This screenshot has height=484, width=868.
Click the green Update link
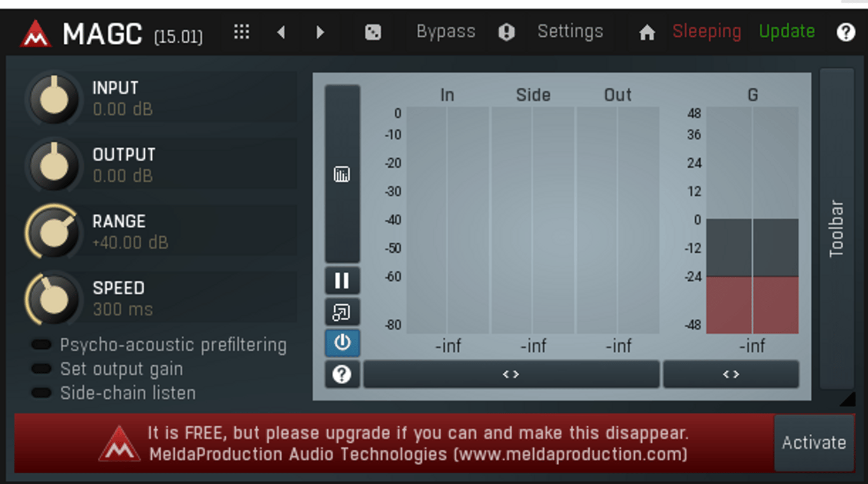pos(787,31)
